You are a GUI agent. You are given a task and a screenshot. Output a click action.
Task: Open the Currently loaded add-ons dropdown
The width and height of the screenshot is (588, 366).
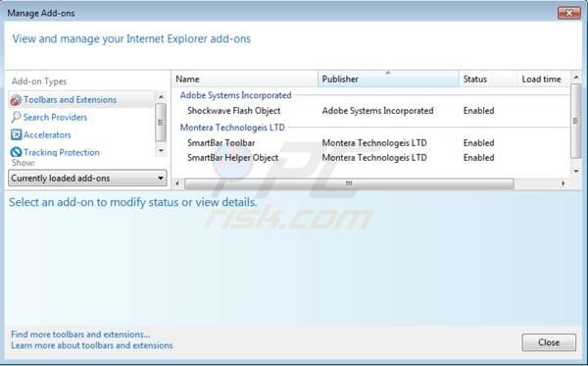pos(87,178)
